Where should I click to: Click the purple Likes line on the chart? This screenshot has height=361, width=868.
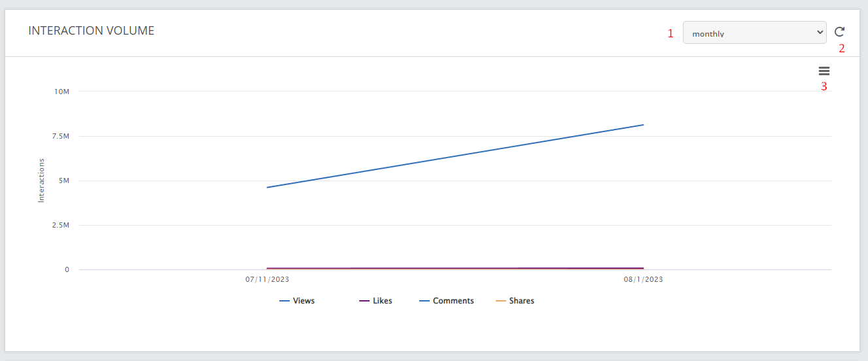coord(455,268)
